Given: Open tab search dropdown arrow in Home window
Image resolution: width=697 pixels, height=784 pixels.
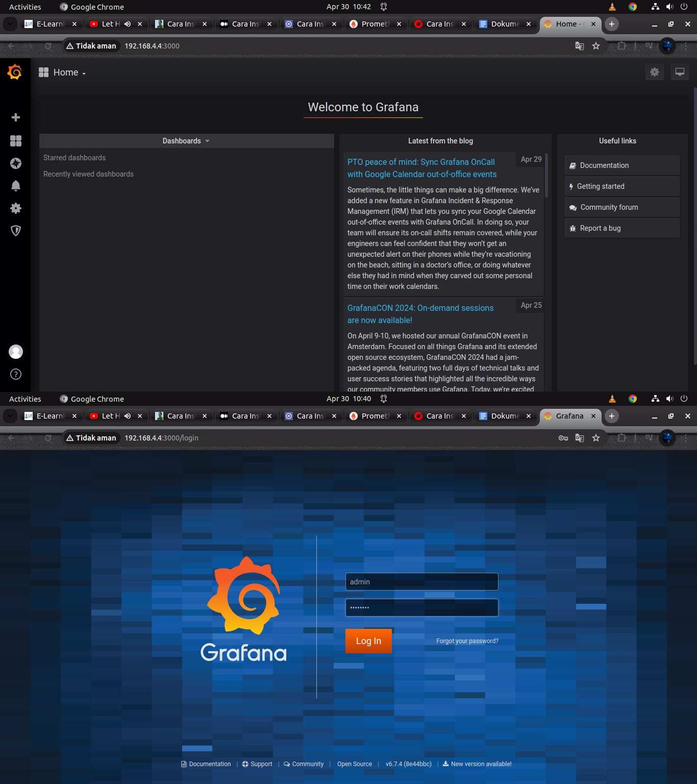Looking at the screenshot, I should coord(10,24).
